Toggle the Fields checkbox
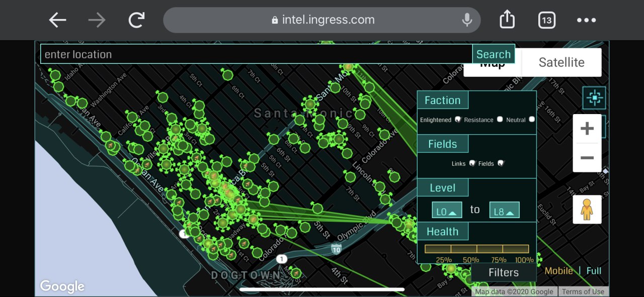 [x=500, y=163]
